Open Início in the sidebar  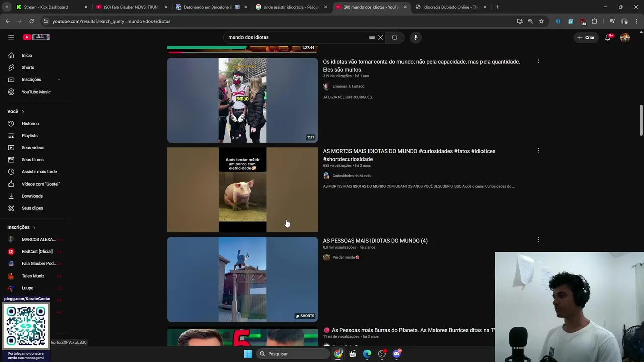(x=27, y=55)
